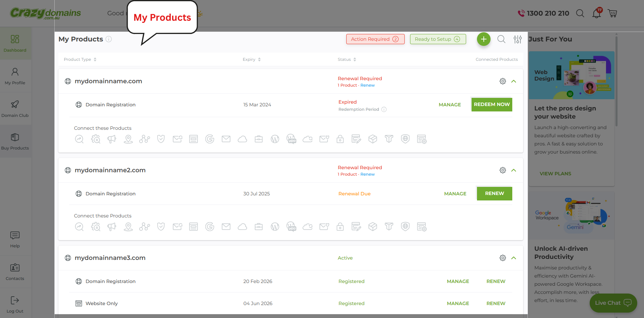The image size is (644, 318).
Task: Open Domain Club in the sidebar
Action: (x=15, y=109)
